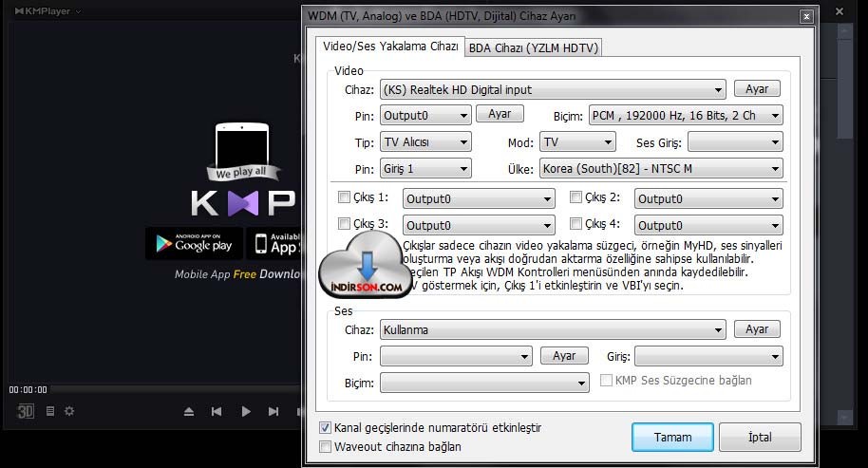Open the Ses Giriş dropdown in Ses section
This screenshot has width=868, height=468.
708,356
